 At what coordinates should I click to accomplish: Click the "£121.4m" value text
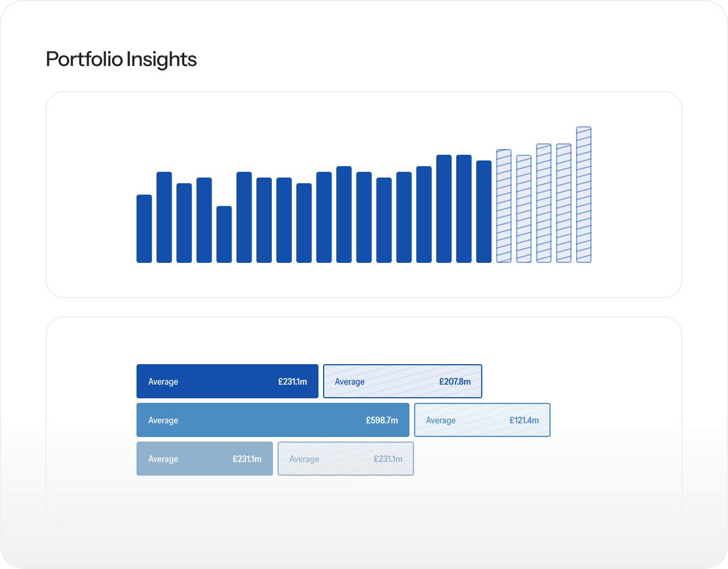(524, 420)
